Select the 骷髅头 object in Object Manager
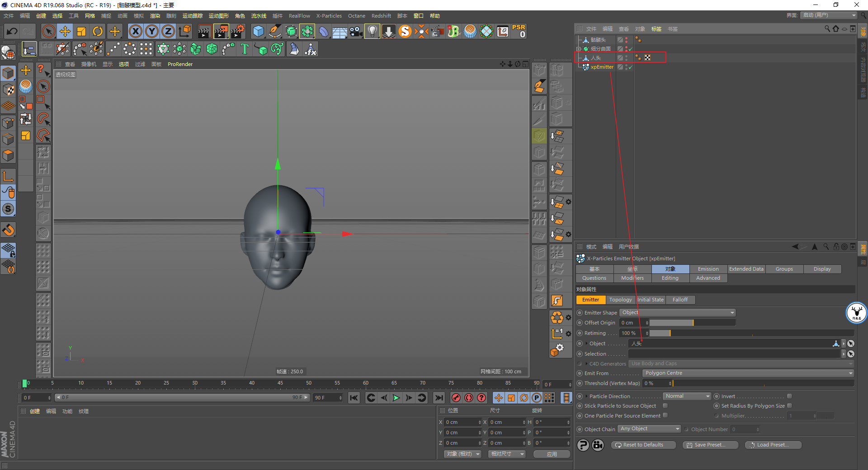The width and height of the screenshot is (868, 470). tap(598, 40)
